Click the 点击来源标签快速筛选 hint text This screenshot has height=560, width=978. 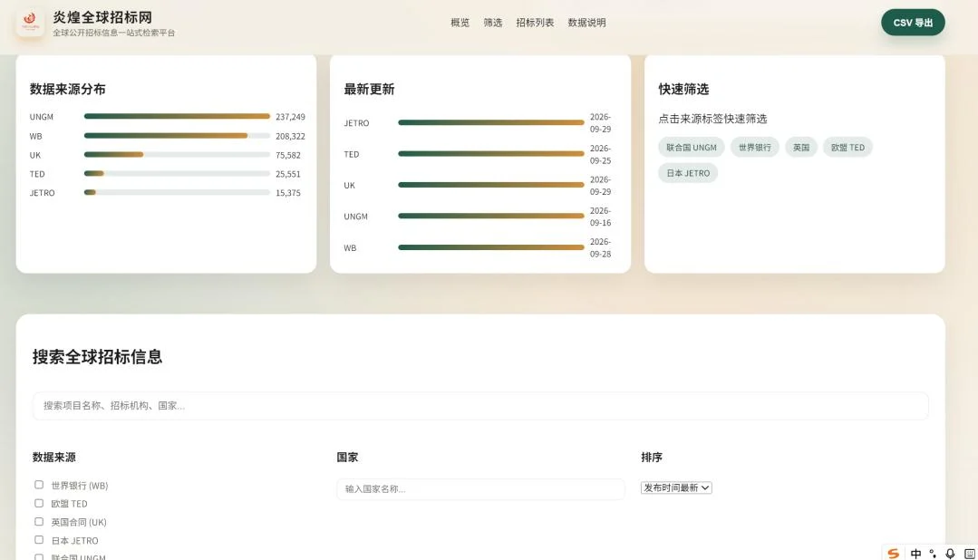click(712, 119)
